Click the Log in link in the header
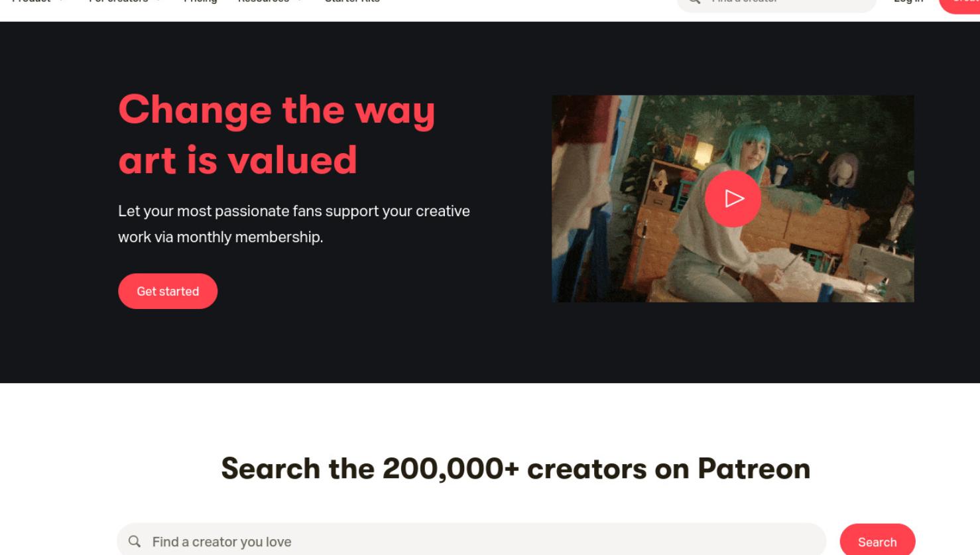980x555 pixels. pyautogui.click(x=908, y=1)
